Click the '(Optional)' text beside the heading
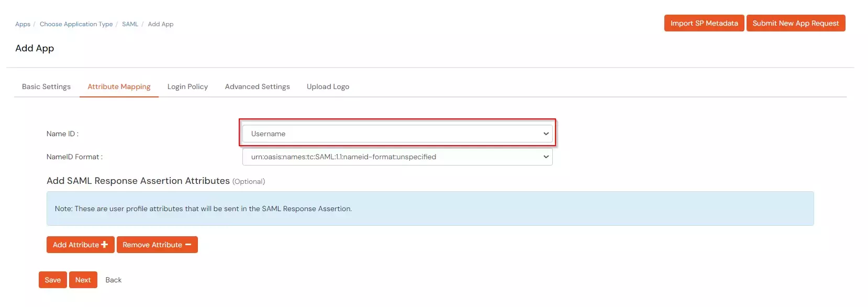868x307 pixels. click(249, 181)
